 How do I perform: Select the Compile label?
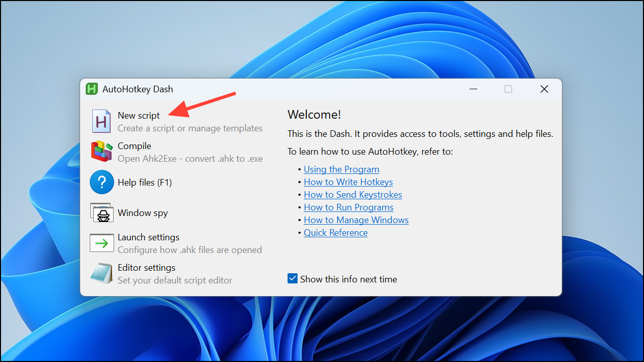[134, 146]
